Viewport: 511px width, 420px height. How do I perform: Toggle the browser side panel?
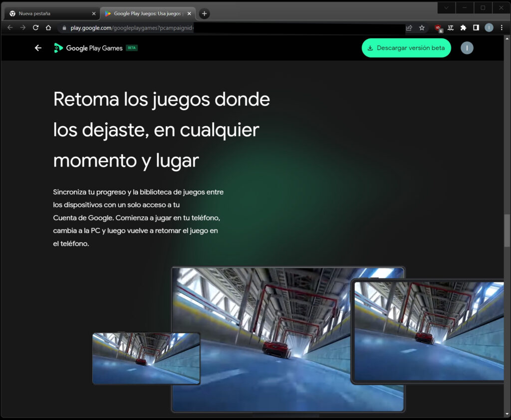[476, 28]
